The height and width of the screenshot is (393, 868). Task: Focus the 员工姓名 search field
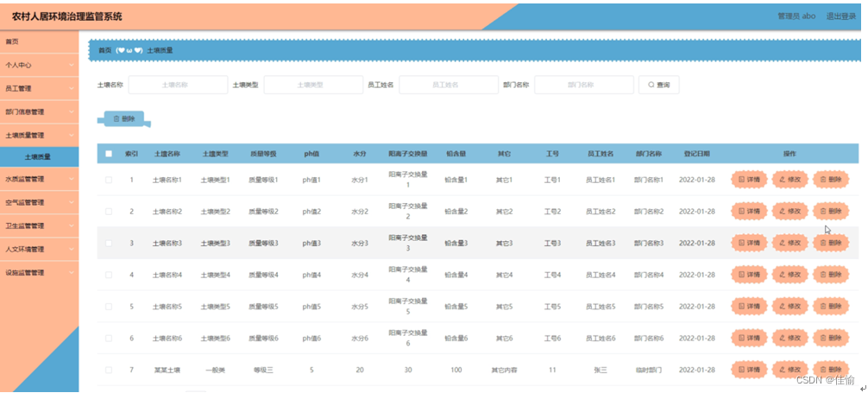tap(449, 85)
